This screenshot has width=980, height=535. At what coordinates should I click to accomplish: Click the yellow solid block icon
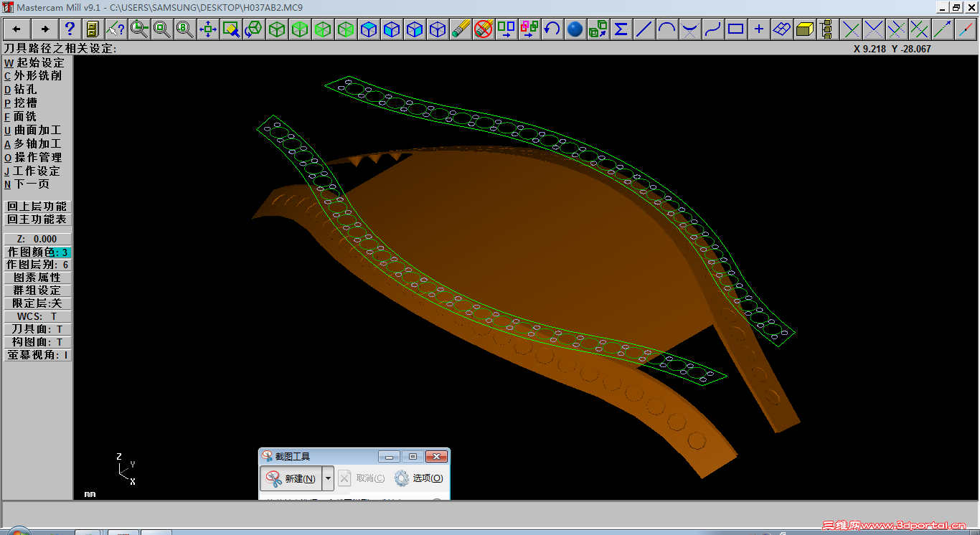804,29
